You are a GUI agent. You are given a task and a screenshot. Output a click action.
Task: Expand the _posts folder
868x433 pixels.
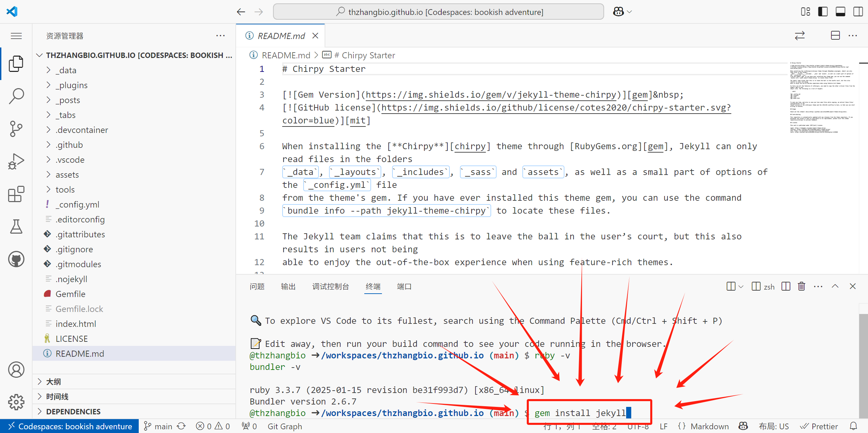(68, 100)
